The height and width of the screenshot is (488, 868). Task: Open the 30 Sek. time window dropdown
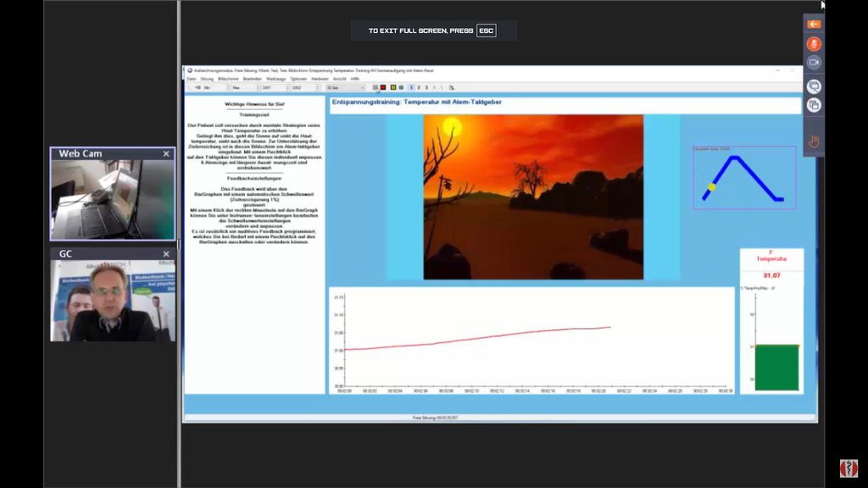[346, 88]
